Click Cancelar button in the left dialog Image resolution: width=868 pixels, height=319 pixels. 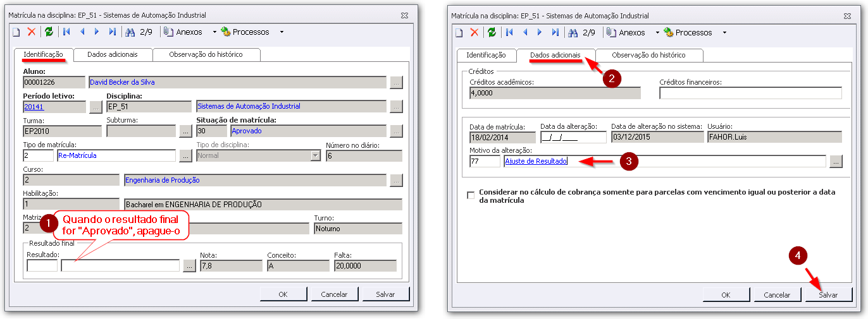[334, 294]
